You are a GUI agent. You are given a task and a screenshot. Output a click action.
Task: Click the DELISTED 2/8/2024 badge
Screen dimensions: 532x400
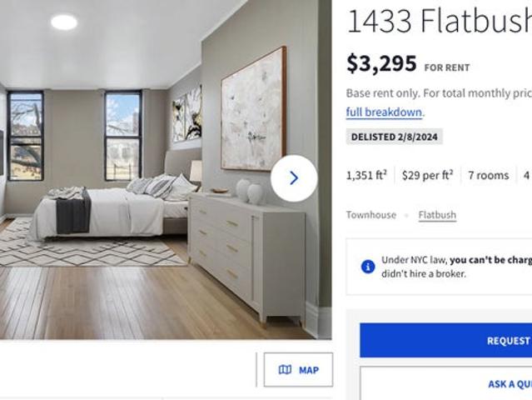coord(395,137)
